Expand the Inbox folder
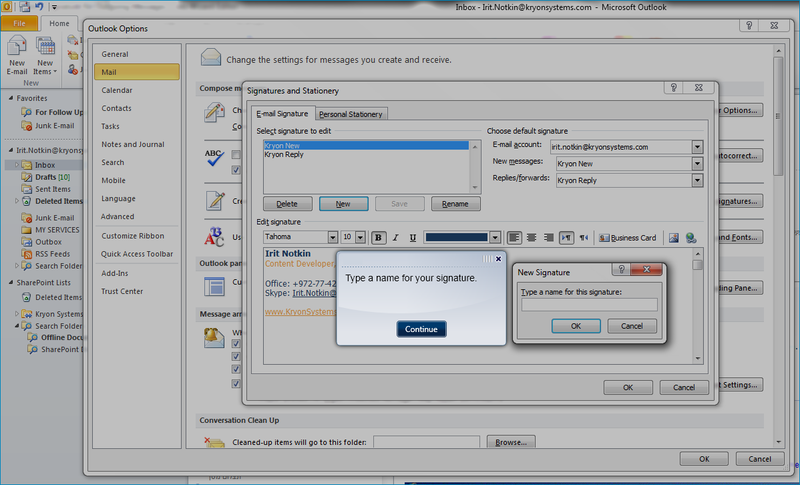Screen dimensions: 800x485 coord(16,165)
